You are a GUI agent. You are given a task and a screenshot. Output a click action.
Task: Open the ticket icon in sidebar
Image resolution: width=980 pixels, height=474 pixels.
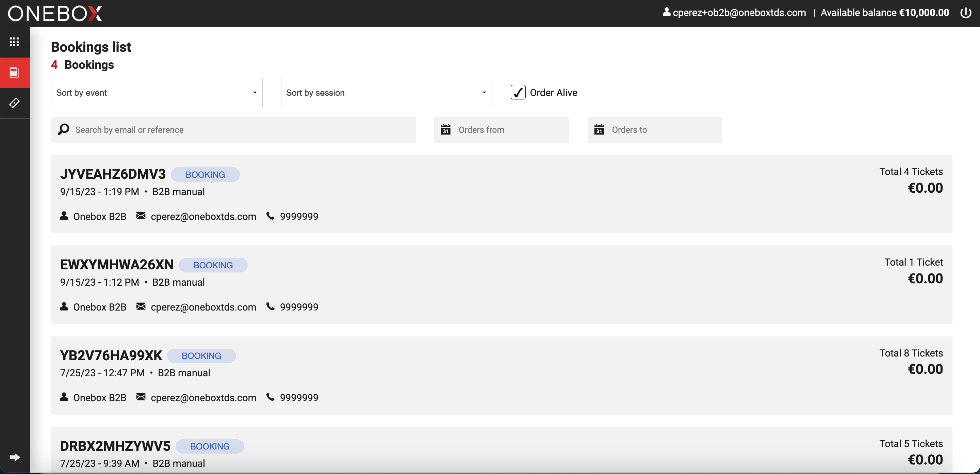[14, 103]
